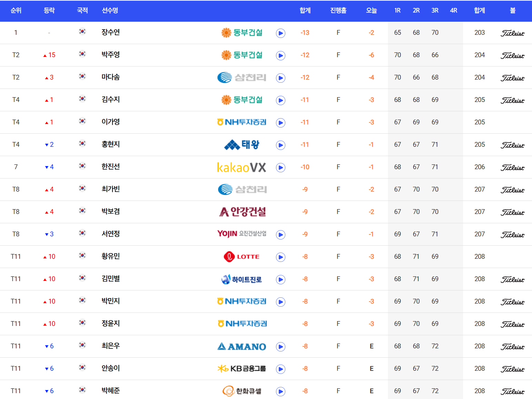Click total strokes 206 for 한진선
The image size is (532, 399).
(480, 167)
